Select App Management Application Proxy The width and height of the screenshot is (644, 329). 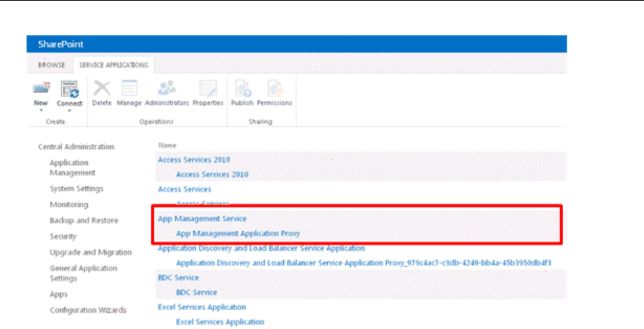pos(238,233)
